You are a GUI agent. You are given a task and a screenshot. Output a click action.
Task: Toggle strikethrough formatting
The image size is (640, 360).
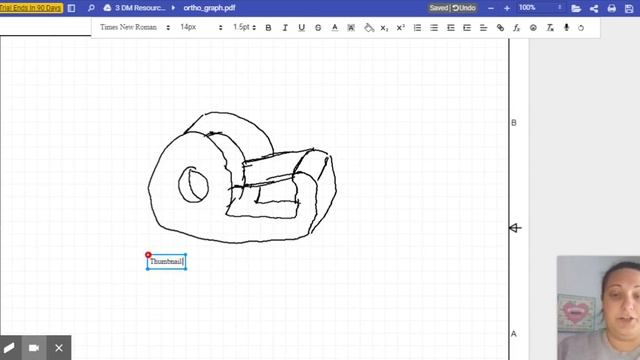[x=318, y=28]
